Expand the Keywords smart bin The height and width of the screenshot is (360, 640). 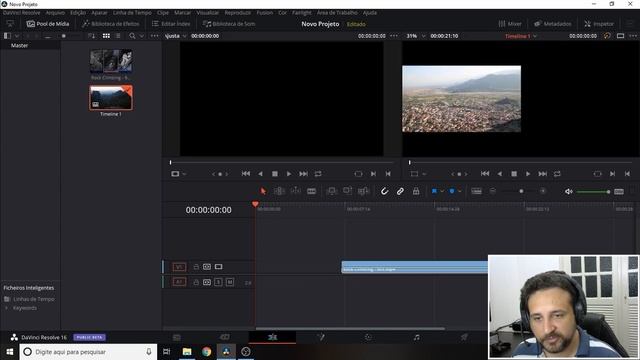click(x=7, y=308)
